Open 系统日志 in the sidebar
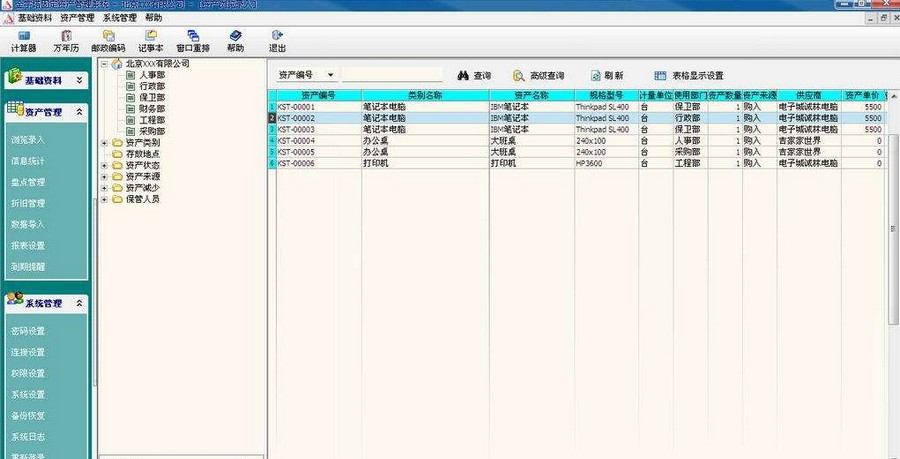This screenshot has height=459, width=900. (x=28, y=437)
